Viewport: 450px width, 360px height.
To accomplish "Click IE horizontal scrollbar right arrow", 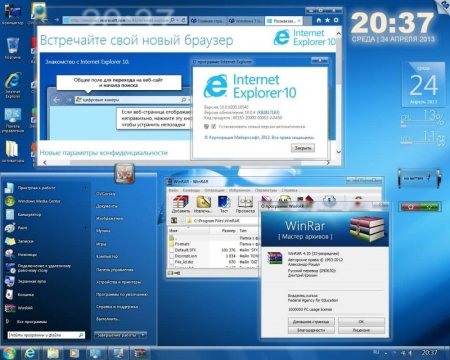I will (x=328, y=163).
